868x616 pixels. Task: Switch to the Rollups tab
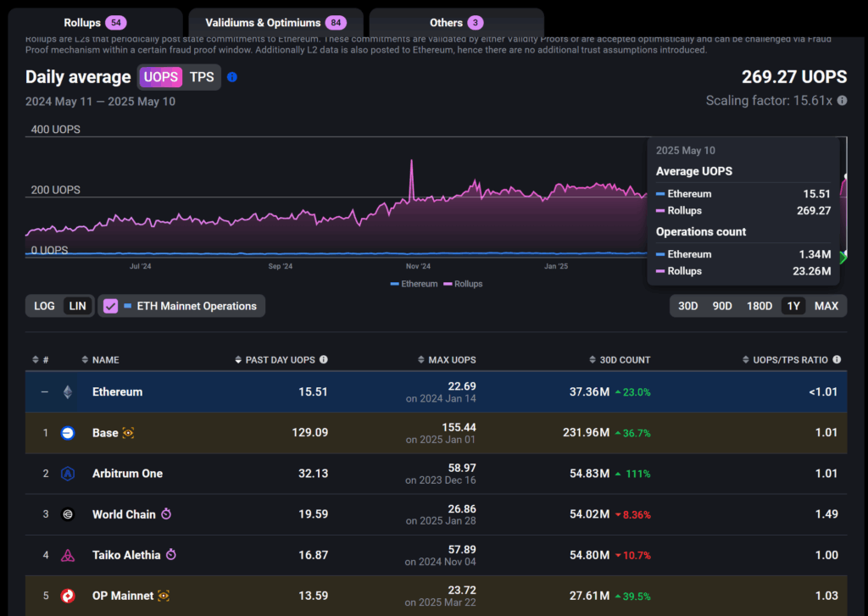click(x=95, y=23)
